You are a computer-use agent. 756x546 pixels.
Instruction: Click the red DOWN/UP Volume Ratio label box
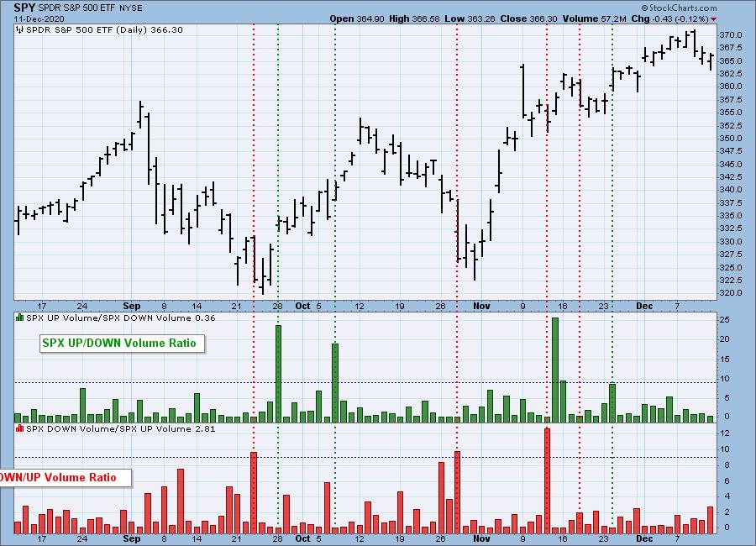65,477
